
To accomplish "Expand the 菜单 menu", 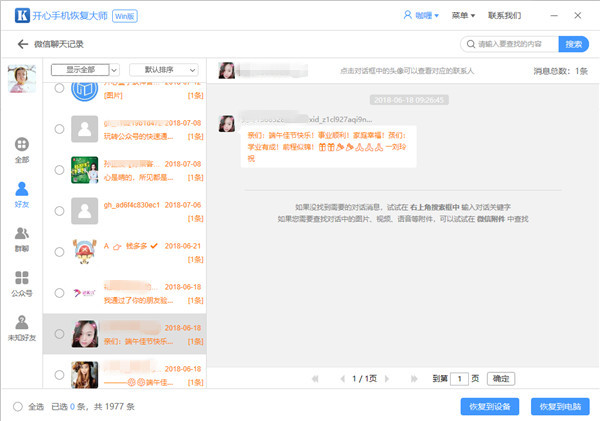I will 463,15.
